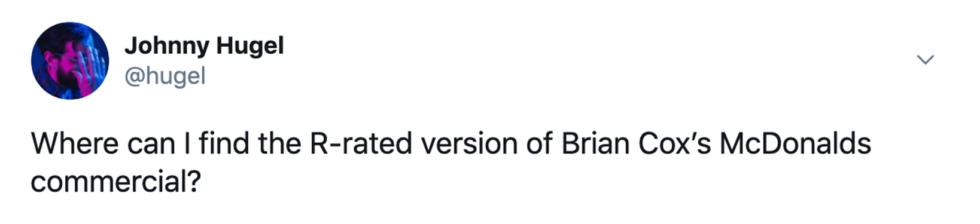Click the word "the" before R-rated
Image resolution: width=980 pixels, height=224 pixels.
point(279,144)
